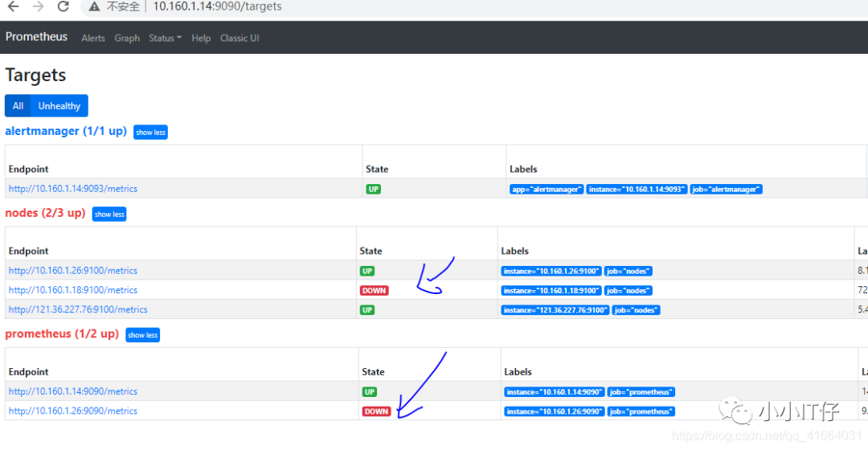The width and height of the screenshot is (868, 450).
Task: Click the instance="121.36.227.76:9100" label
Action: click(555, 310)
